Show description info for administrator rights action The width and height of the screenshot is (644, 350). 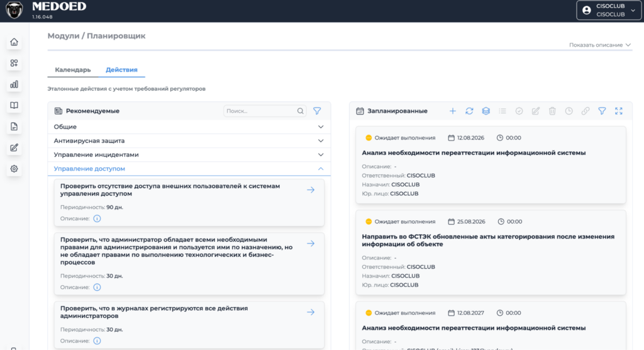(x=97, y=287)
